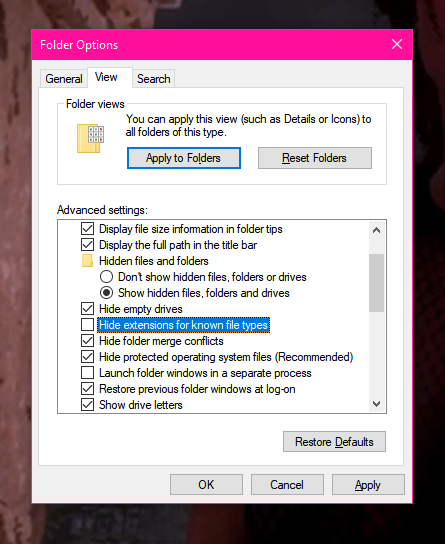Click the scroll down arrow in Advanced settings
This screenshot has height=544, width=445.
[376, 404]
